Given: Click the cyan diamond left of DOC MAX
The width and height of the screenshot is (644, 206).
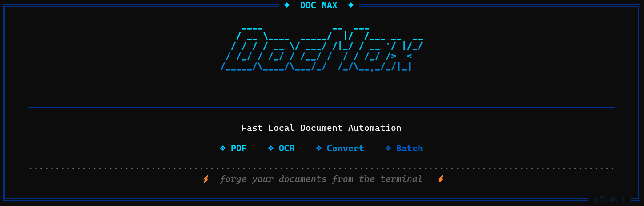Looking at the screenshot, I should tap(287, 5).
